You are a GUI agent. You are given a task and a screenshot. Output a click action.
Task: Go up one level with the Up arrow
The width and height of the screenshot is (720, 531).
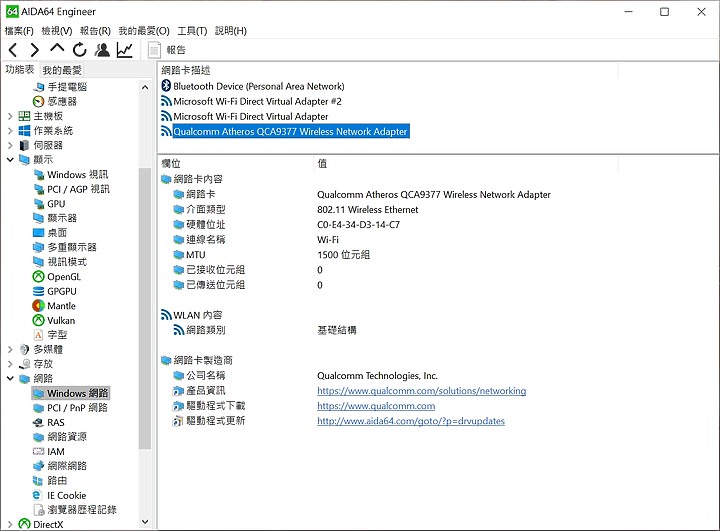[x=57, y=49]
